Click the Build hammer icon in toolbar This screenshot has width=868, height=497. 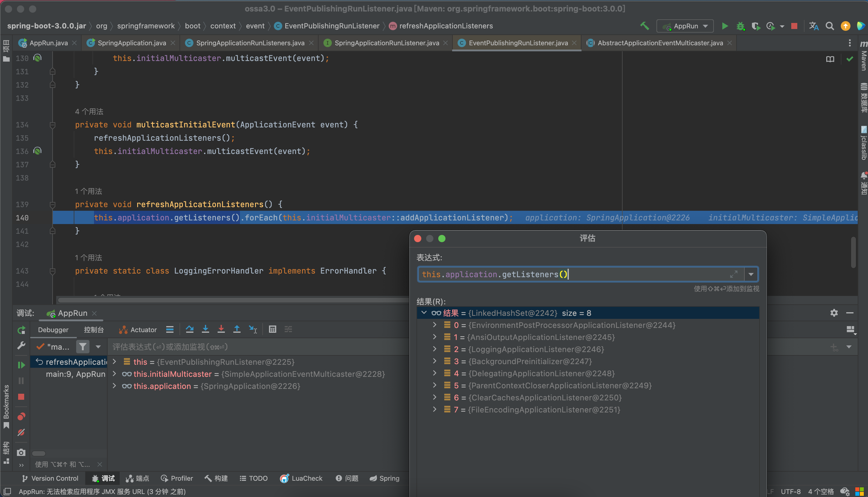pyautogui.click(x=645, y=26)
